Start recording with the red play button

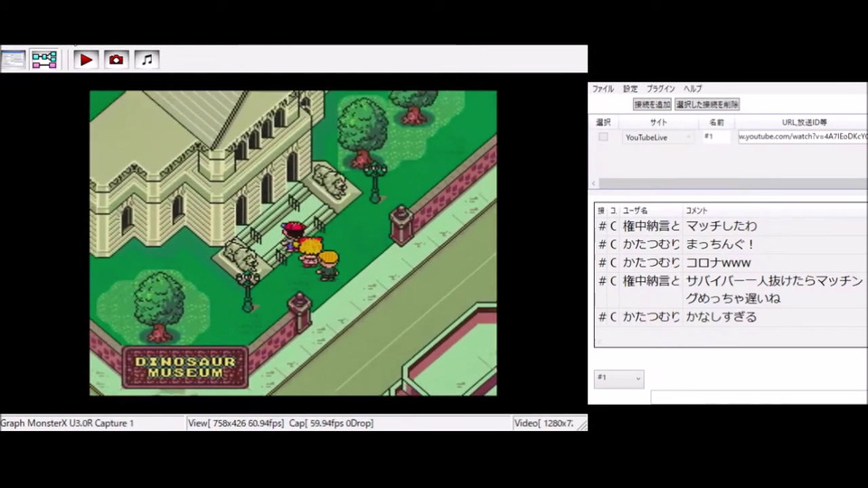pyautogui.click(x=86, y=60)
